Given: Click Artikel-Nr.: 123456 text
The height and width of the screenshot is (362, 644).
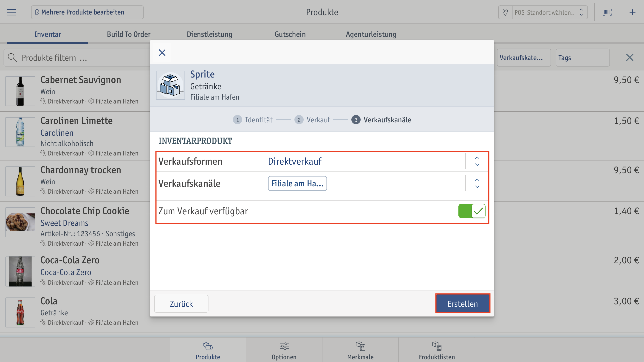Looking at the screenshot, I should [x=70, y=234].
